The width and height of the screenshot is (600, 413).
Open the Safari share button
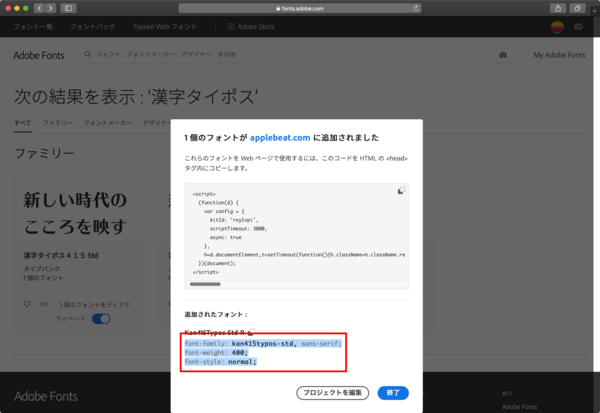click(558, 8)
